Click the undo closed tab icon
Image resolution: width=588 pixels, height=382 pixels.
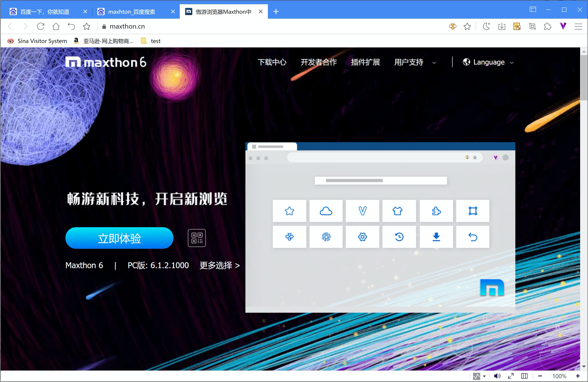tap(71, 27)
